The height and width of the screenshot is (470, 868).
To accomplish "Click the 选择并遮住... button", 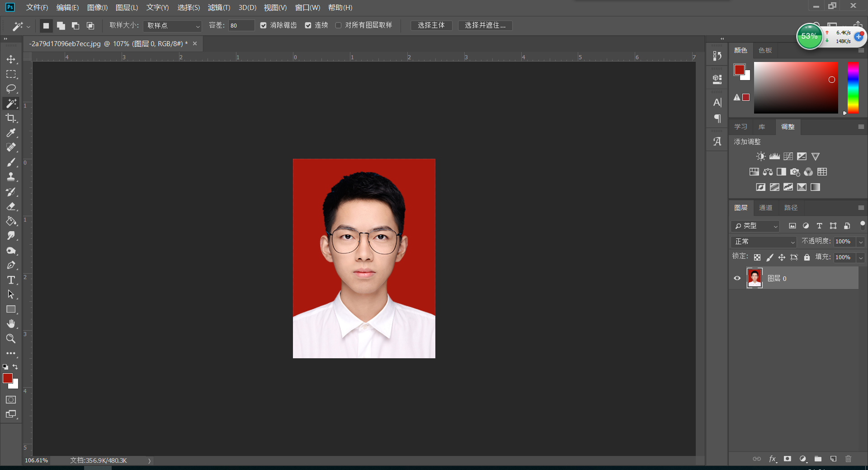I will (485, 25).
